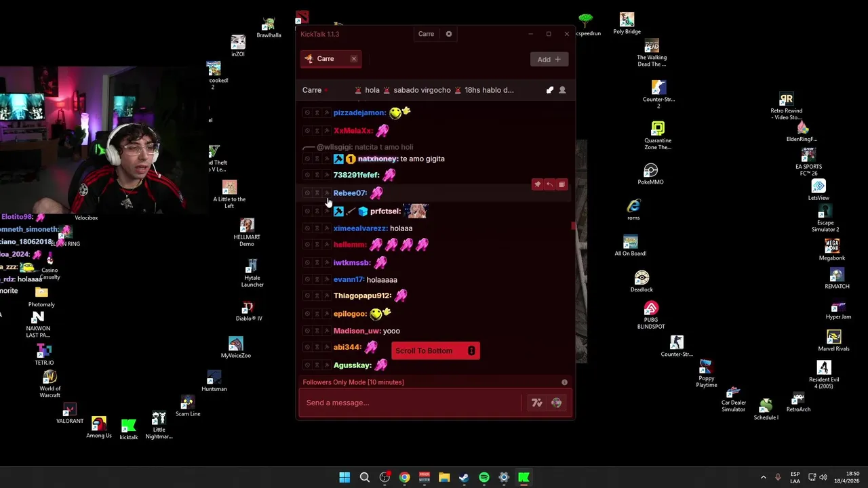Open chatters user icon in header
Image resolution: width=868 pixels, height=488 pixels.
pos(562,90)
